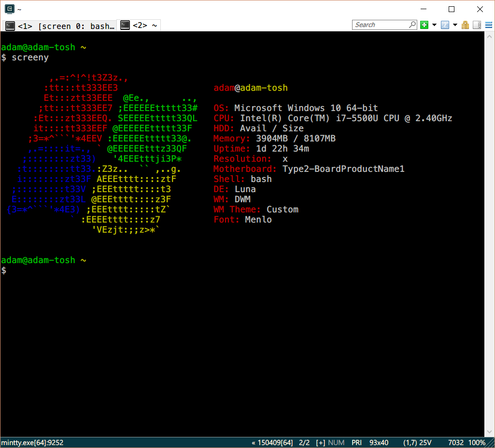495x448 pixels.
Task: Click the 2/2 console count in status bar
Action: (x=304, y=443)
